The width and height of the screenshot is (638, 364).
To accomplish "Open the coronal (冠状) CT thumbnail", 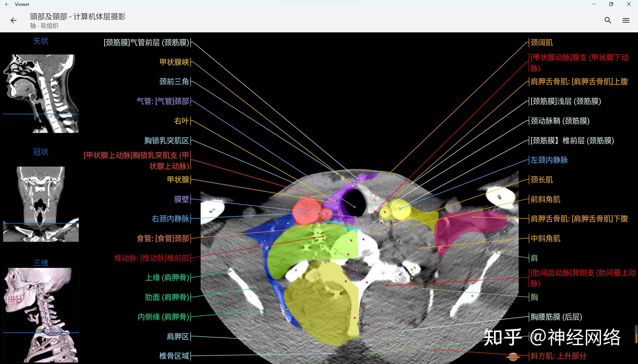I will (x=41, y=204).
